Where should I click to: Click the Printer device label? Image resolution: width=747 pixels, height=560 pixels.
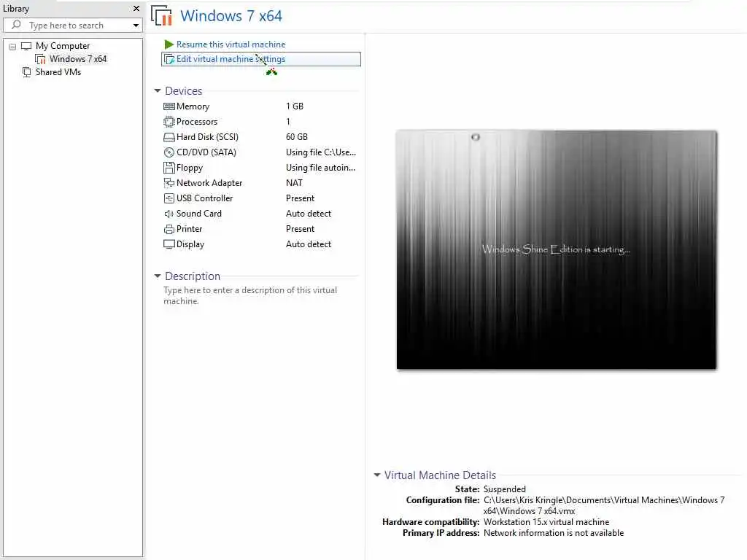[x=189, y=229]
